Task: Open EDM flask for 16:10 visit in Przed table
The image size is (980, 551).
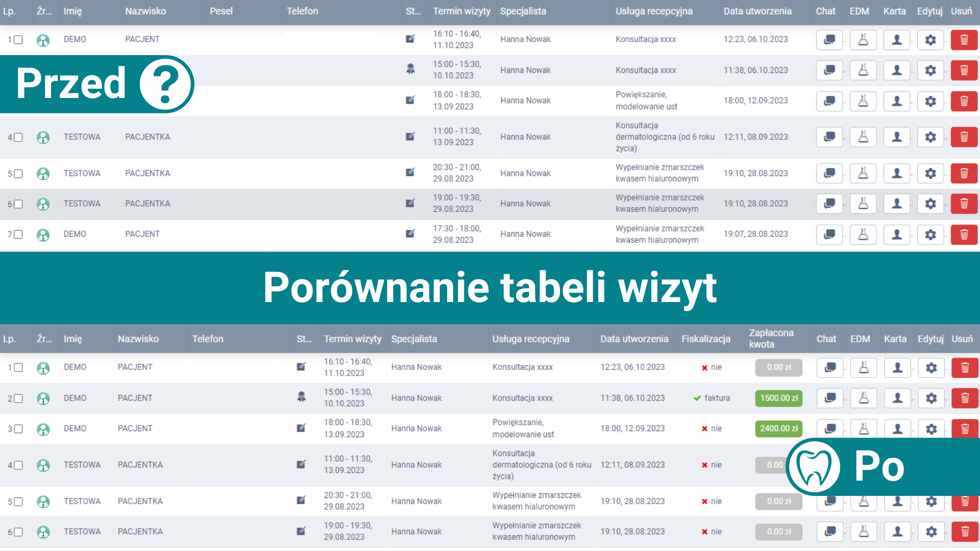Action: [x=863, y=40]
